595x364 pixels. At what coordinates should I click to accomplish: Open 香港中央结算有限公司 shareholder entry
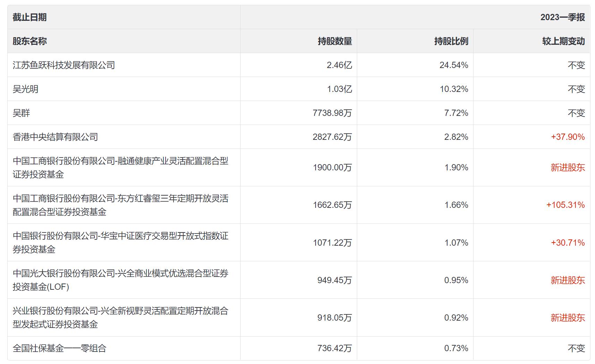tap(55, 137)
